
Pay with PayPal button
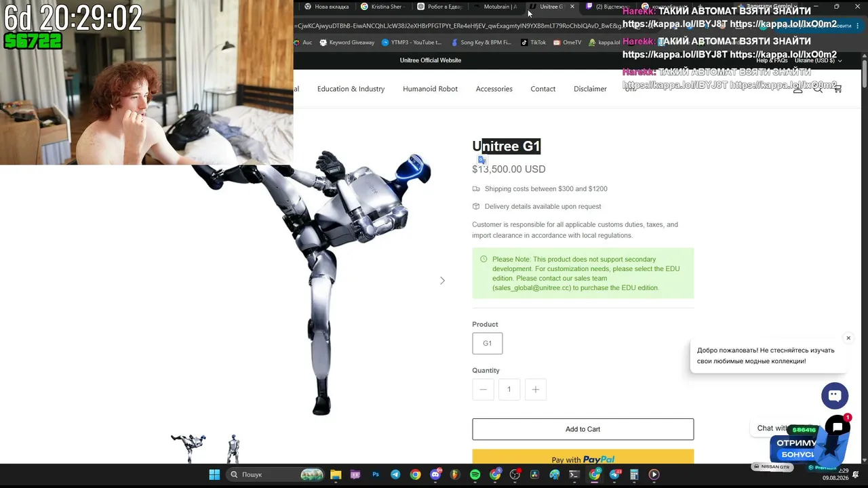[583, 457]
